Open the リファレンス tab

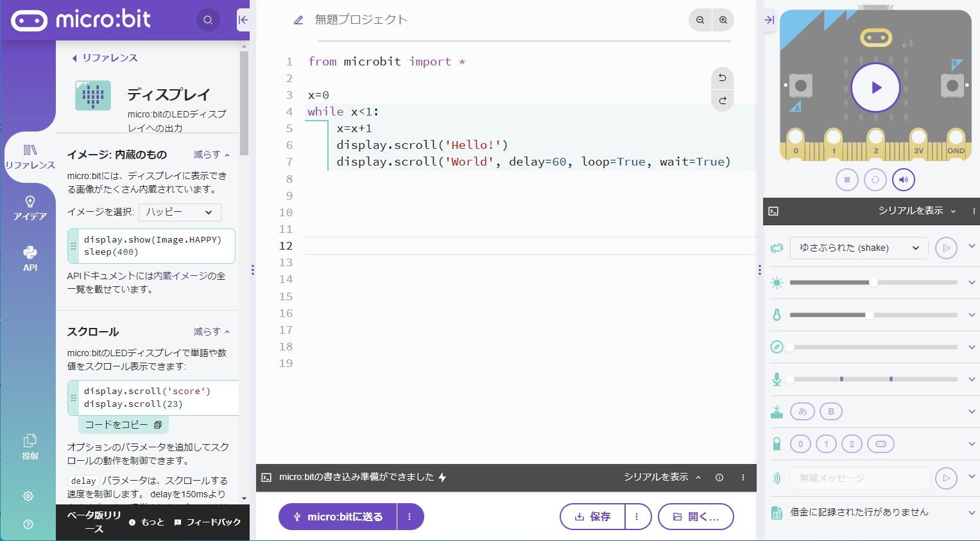[30, 157]
